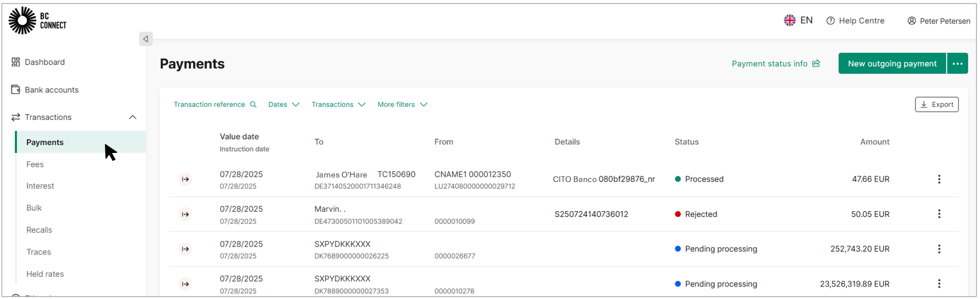
Task: Open the Interest sidebar item
Action: (x=40, y=186)
